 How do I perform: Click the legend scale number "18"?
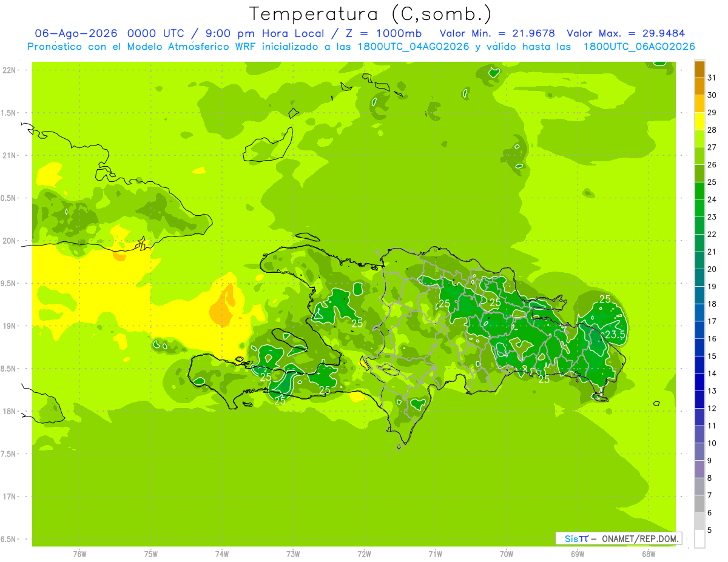point(712,304)
